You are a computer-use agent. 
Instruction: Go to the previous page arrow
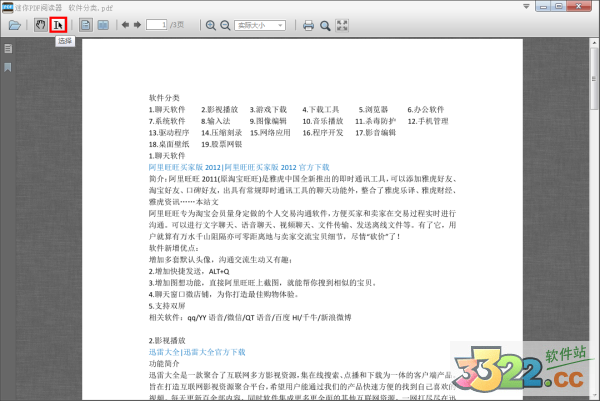(x=125, y=25)
